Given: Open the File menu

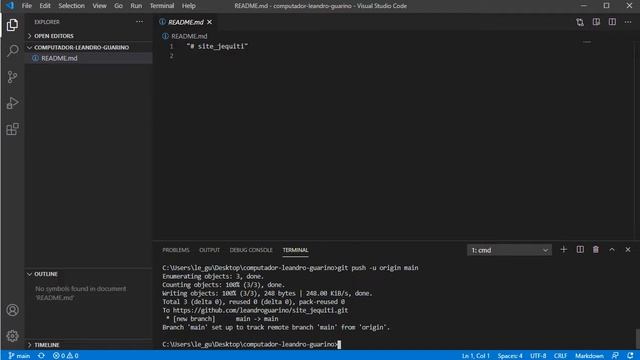Looking at the screenshot, I should coord(27,6).
